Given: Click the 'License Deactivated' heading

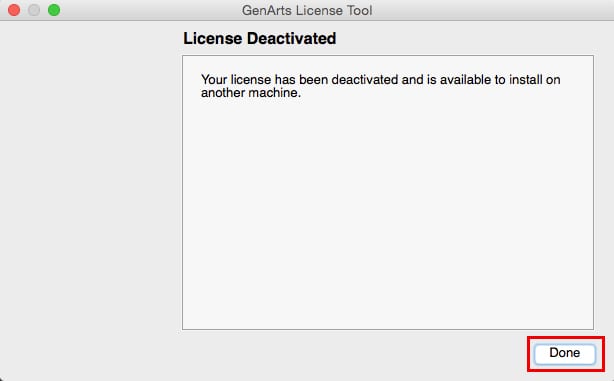Looking at the screenshot, I should tap(260, 38).
